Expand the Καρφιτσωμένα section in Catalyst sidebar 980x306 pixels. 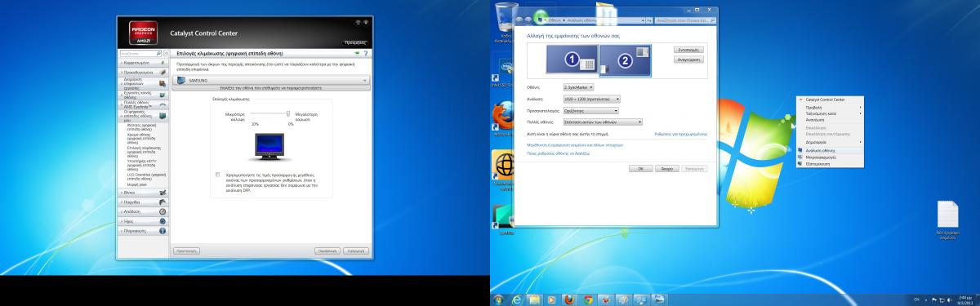(x=144, y=62)
